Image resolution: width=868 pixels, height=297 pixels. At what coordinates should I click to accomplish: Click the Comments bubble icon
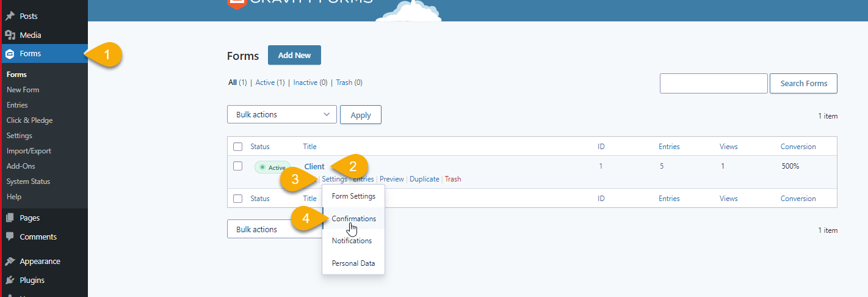click(10, 237)
